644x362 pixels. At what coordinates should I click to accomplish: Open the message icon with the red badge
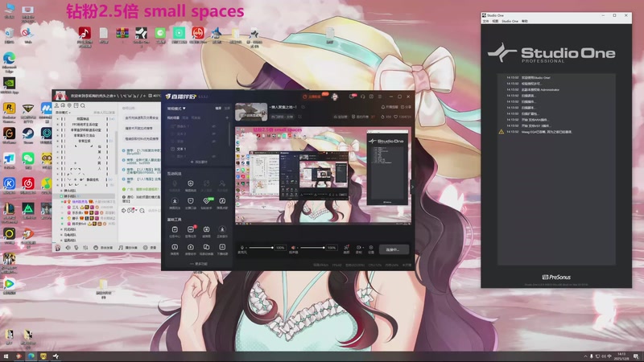point(353,96)
